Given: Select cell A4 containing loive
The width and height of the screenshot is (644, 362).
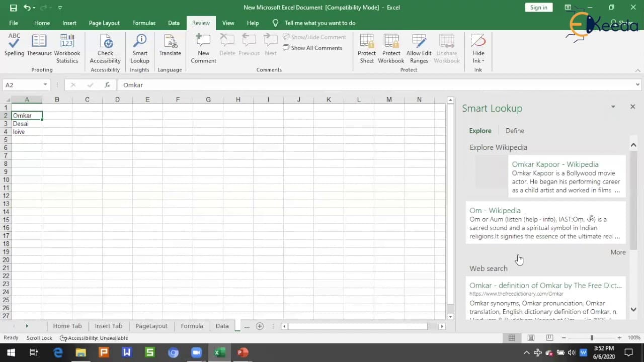Looking at the screenshot, I should point(27,132).
